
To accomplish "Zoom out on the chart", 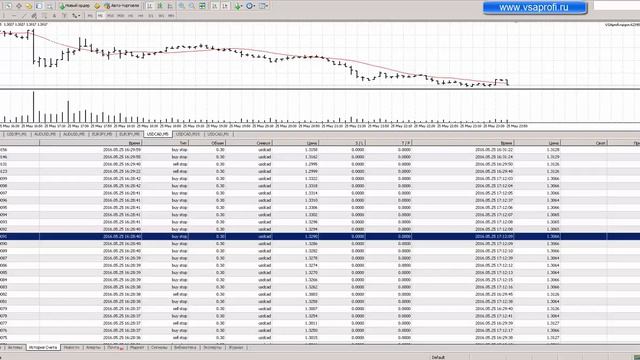I will (x=191, y=6).
